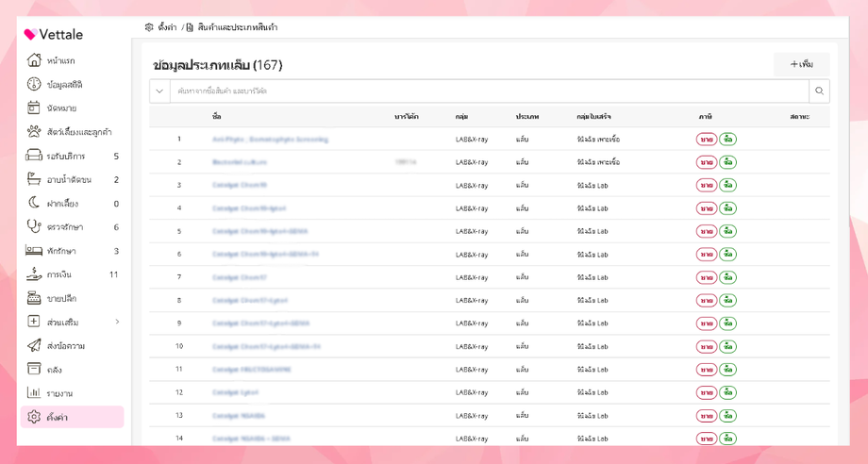Click the ตั้งค่า breadcrumb link

166,27
